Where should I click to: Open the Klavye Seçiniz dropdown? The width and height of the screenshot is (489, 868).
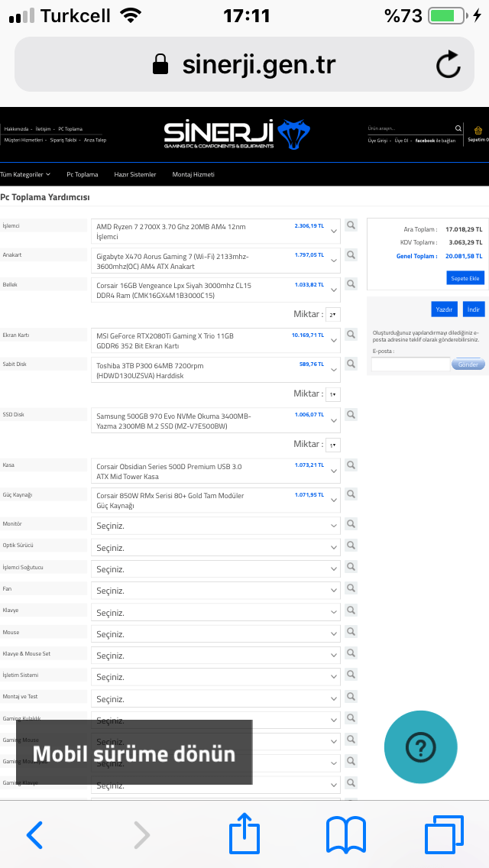pos(215,612)
